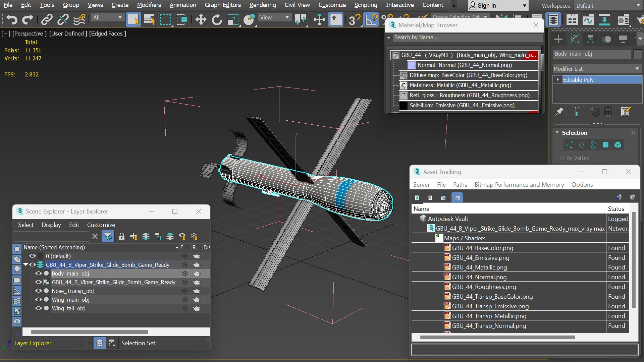Click the Sign In button
This screenshot has height=362, width=644.
pos(498,6)
